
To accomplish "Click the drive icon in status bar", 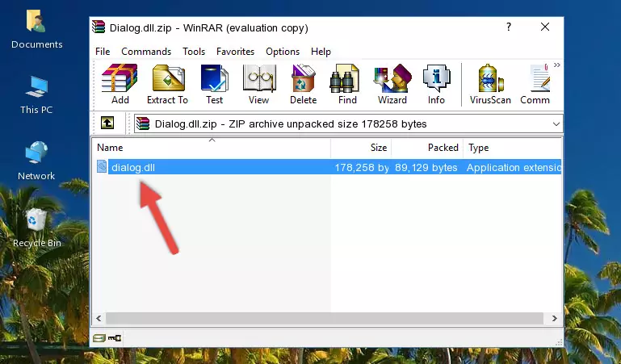I will [99, 338].
